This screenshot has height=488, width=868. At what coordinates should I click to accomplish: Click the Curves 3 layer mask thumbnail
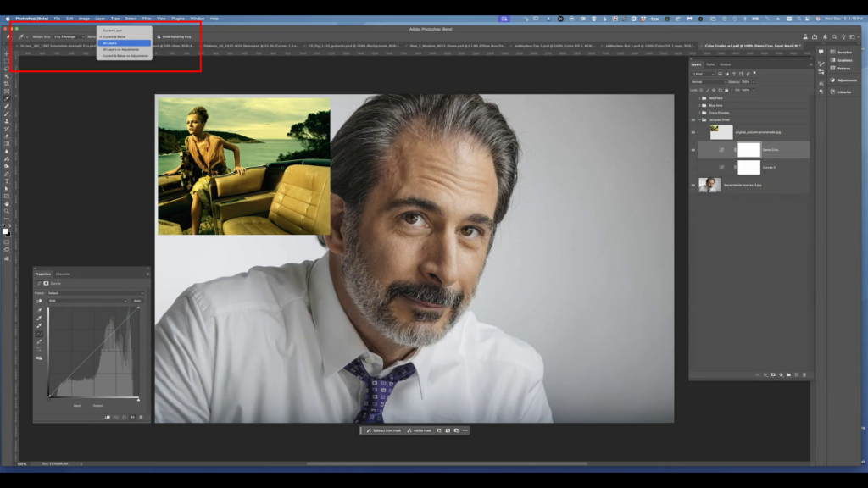[x=748, y=167]
